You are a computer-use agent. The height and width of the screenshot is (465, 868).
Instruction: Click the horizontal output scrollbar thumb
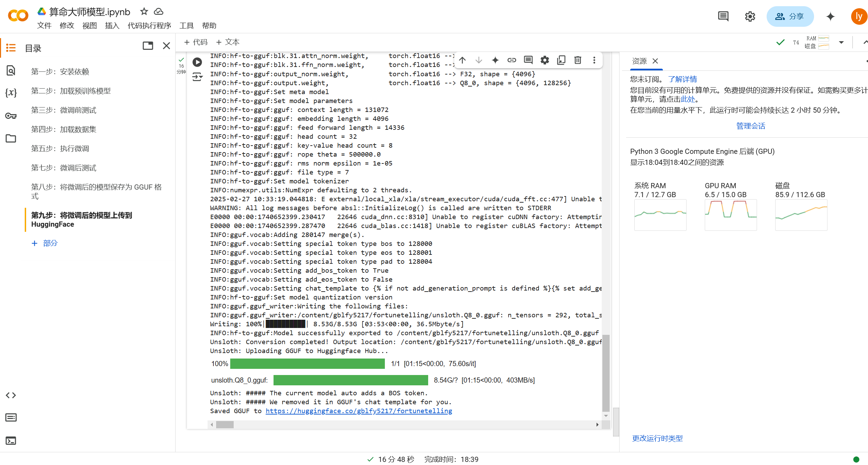225,425
